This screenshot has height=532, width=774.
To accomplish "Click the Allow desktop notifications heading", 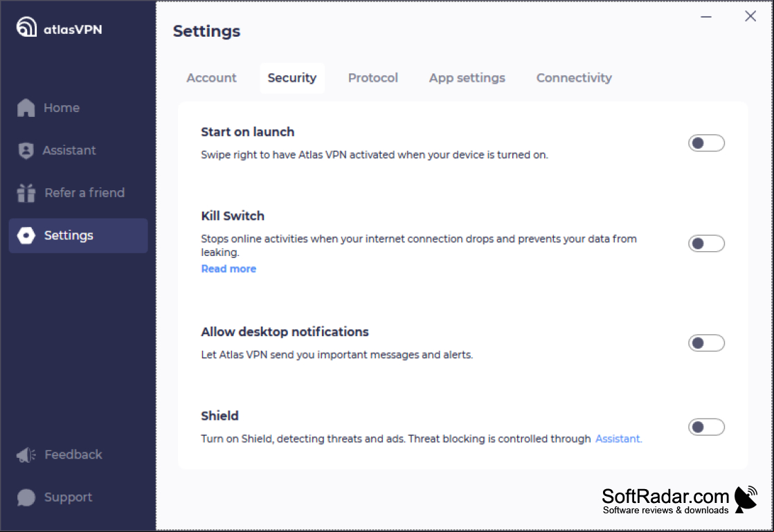I will 285,332.
